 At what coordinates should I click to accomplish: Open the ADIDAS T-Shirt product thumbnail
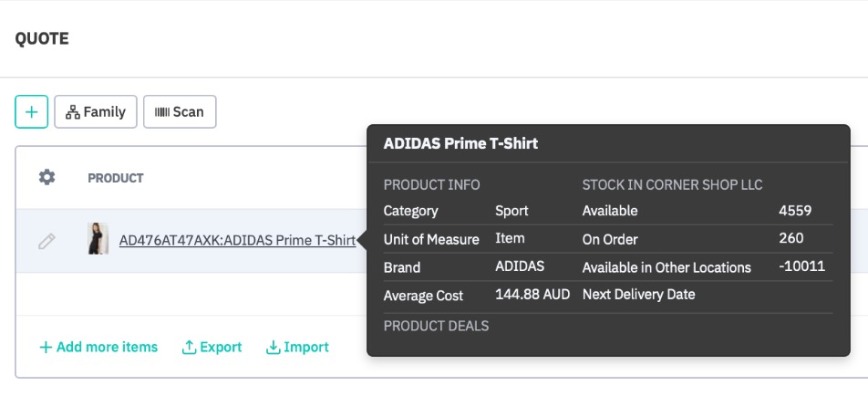coord(98,239)
